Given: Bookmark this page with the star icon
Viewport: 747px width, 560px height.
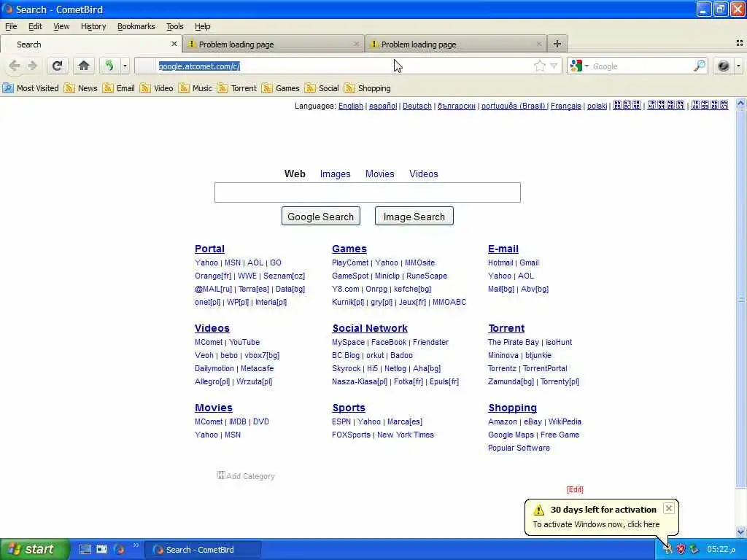Looking at the screenshot, I should pos(539,66).
